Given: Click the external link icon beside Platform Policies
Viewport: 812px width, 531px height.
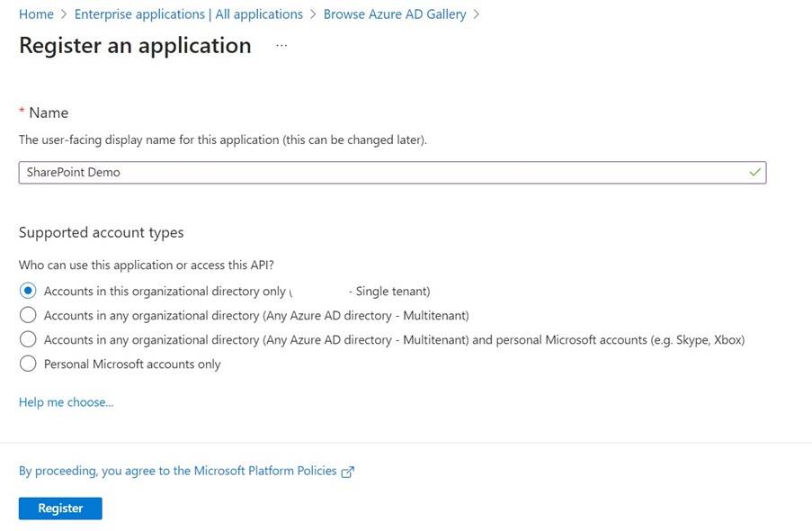Looking at the screenshot, I should tap(347, 472).
